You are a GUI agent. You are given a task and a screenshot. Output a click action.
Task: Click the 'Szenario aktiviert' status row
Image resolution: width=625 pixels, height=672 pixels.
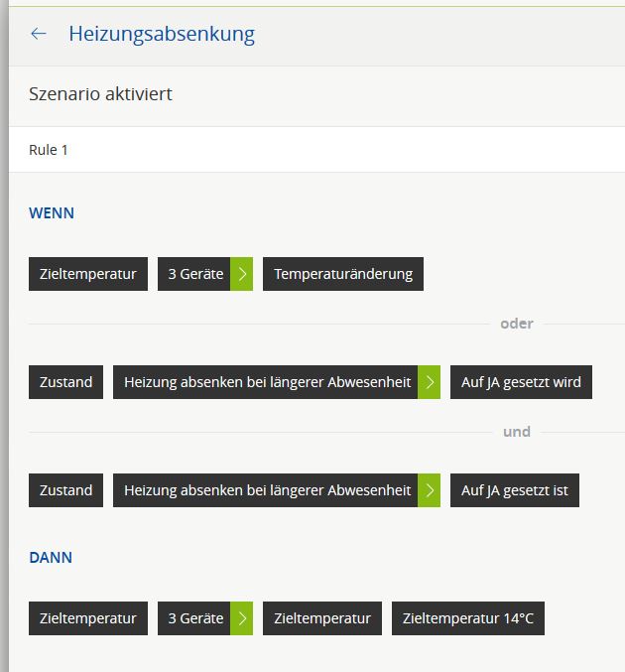pos(312,95)
